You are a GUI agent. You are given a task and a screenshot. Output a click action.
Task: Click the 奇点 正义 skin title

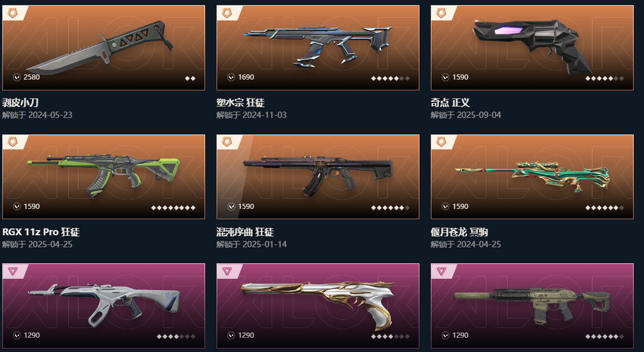pyautogui.click(x=450, y=102)
